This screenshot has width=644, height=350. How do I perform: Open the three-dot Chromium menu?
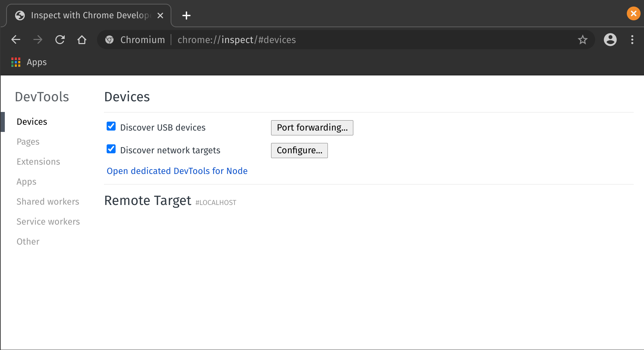(632, 40)
